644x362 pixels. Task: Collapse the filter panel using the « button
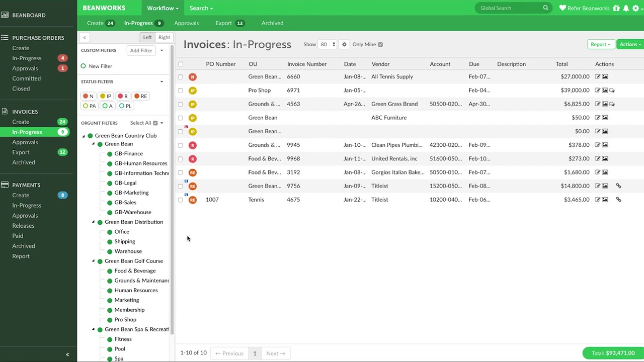pos(85,37)
